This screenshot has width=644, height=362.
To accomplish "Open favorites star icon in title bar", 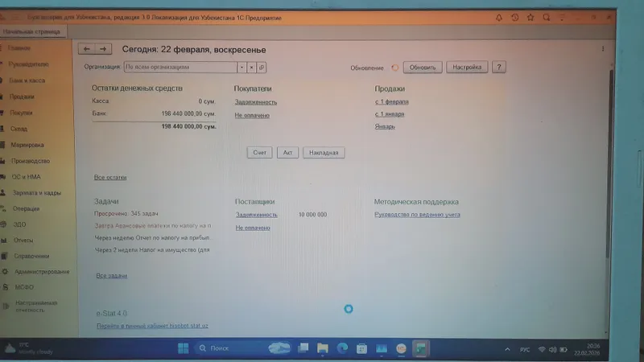I will (x=530, y=18).
